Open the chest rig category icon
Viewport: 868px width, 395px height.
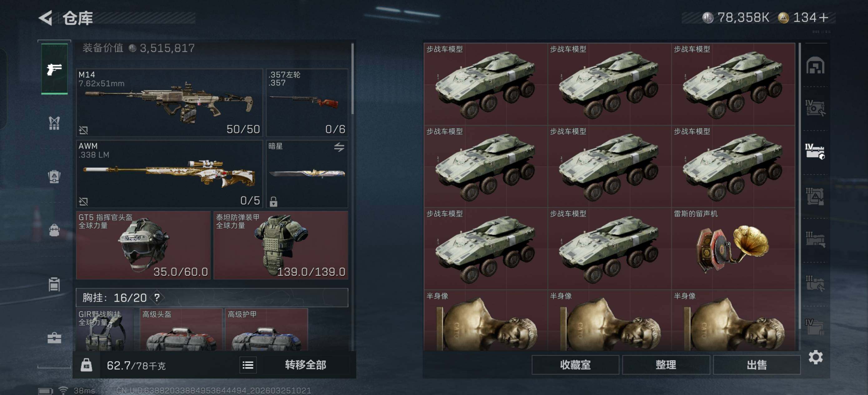[54, 123]
